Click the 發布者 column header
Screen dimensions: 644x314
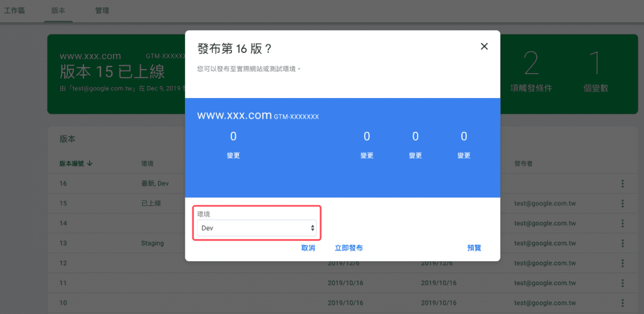coord(524,163)
